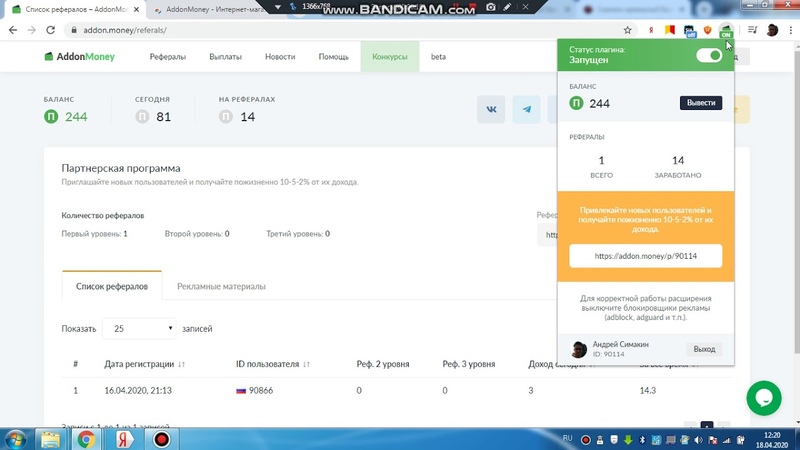Click the Выход logout button

tap(704, 349)
